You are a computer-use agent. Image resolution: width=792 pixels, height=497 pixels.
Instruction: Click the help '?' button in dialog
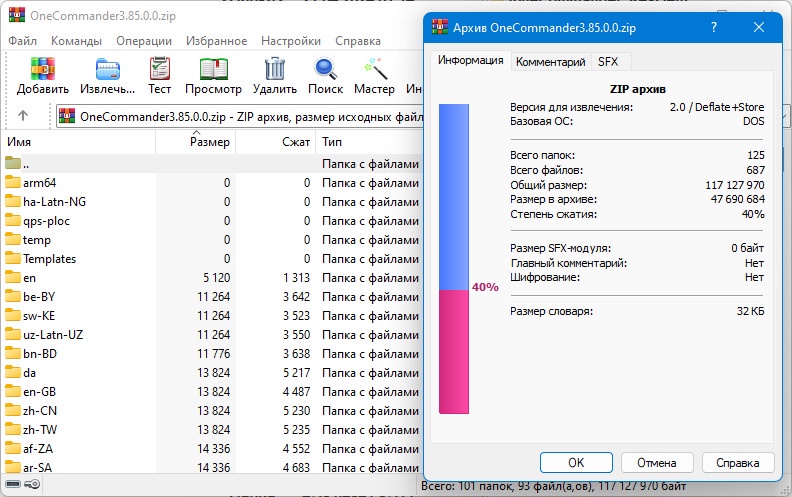pyautogui.click(x=714, y=27)
